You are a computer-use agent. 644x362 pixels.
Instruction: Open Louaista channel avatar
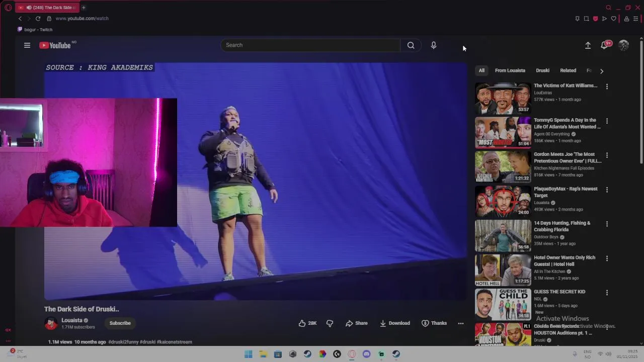click(51, 323)
